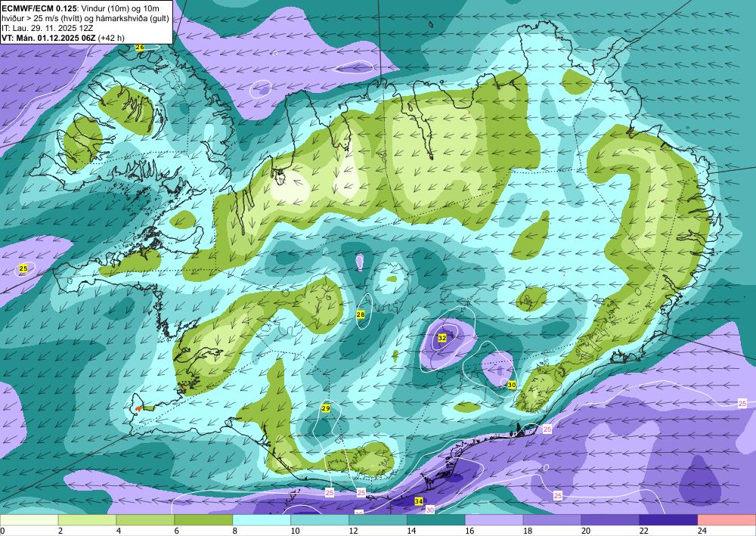Click the legend scale value 8
756x536 pixels.
click(x=236, y=531)
